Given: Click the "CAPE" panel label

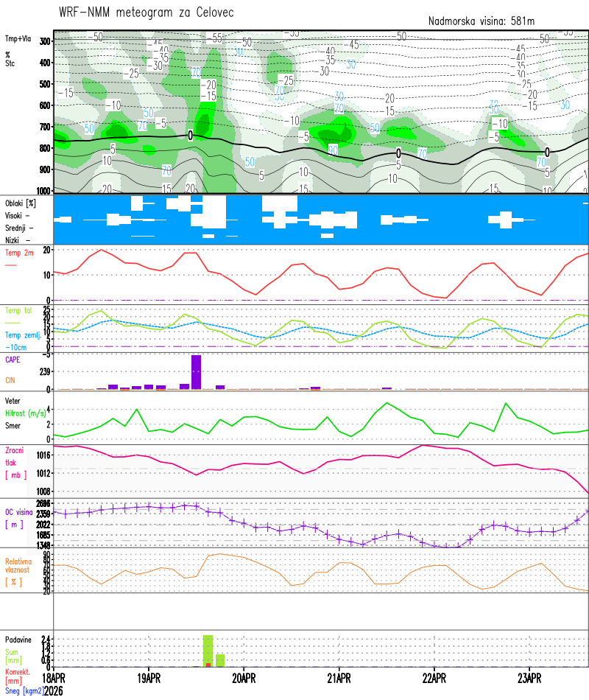Looking at the screenshot, I should coord(13,360).
